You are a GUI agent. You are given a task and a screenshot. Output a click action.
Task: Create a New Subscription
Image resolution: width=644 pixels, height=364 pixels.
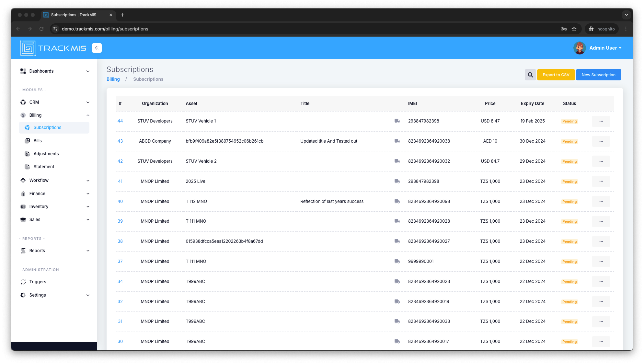[598, 75]
